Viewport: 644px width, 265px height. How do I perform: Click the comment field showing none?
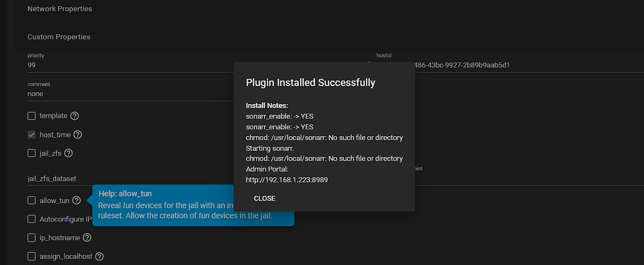(130, 94)
